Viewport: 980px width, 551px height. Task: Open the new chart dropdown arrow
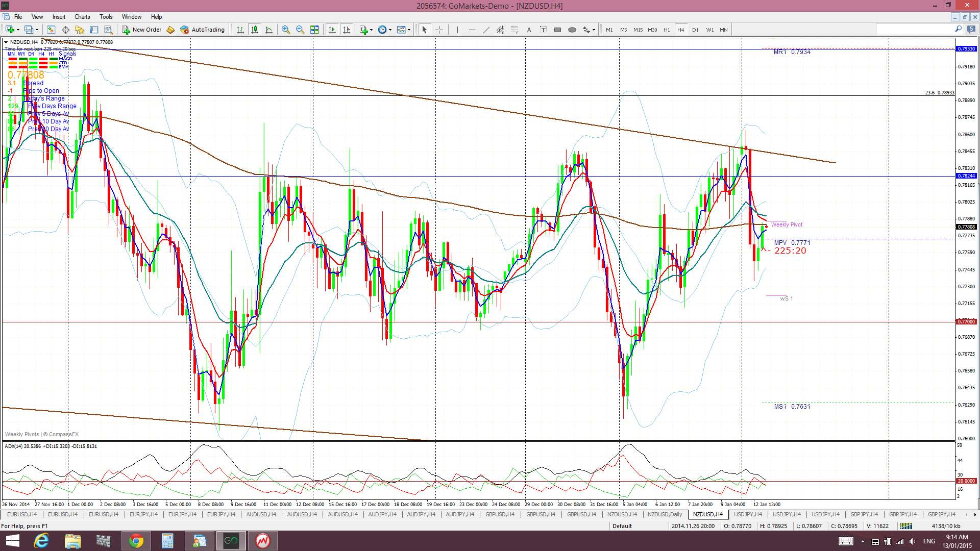pyautogui.click(x=18, y=30)
